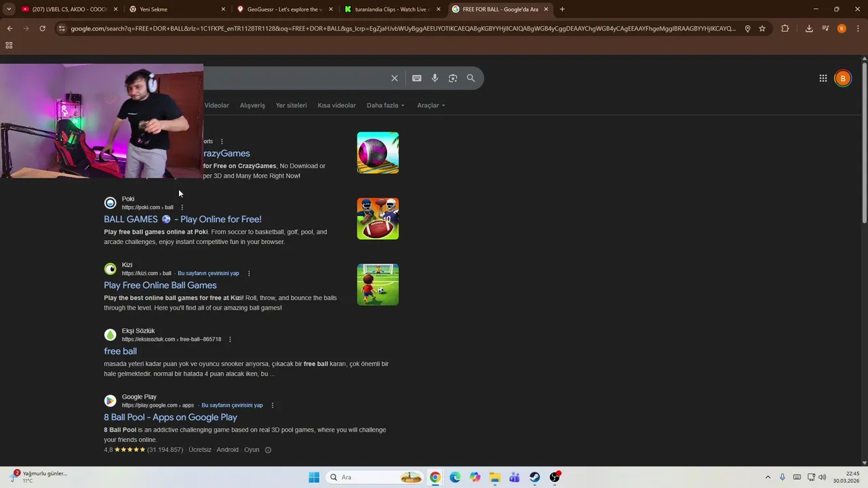868x488 pixels.
Task: Open Google Lens image search
Action: tap(452, 78)
